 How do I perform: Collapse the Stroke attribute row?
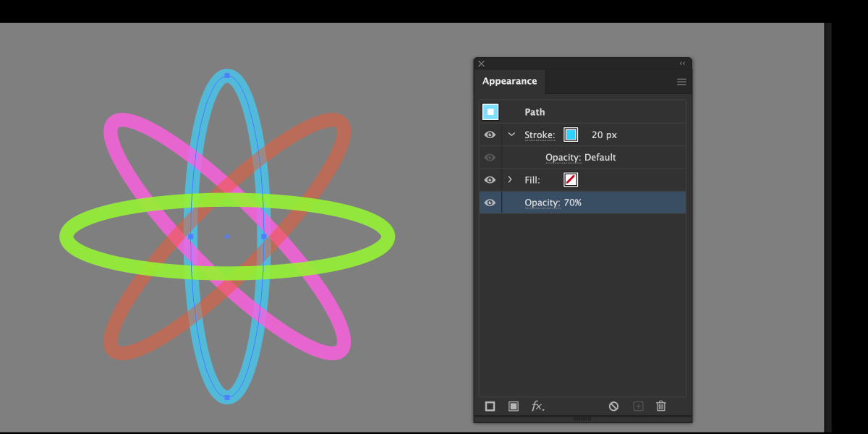click(511, 135)
